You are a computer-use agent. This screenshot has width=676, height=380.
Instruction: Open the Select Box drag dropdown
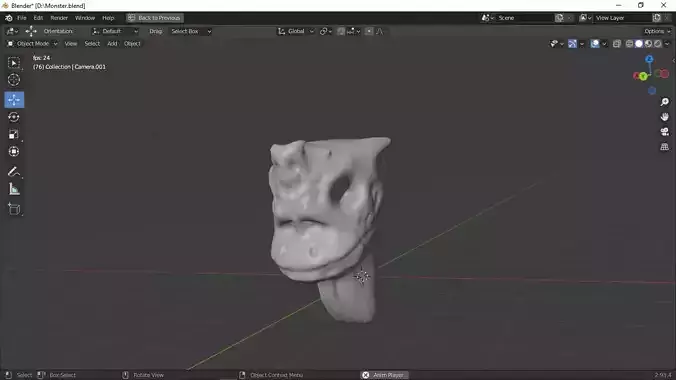(190, 31)
